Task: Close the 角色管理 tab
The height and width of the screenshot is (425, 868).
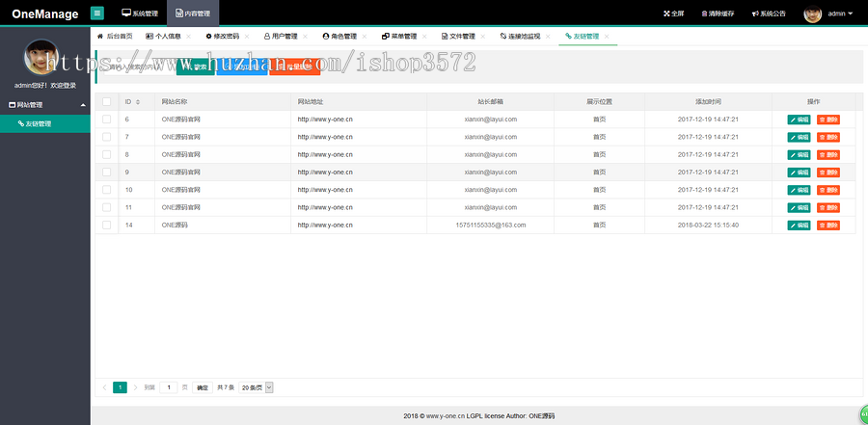Action: tap(365, 37)
